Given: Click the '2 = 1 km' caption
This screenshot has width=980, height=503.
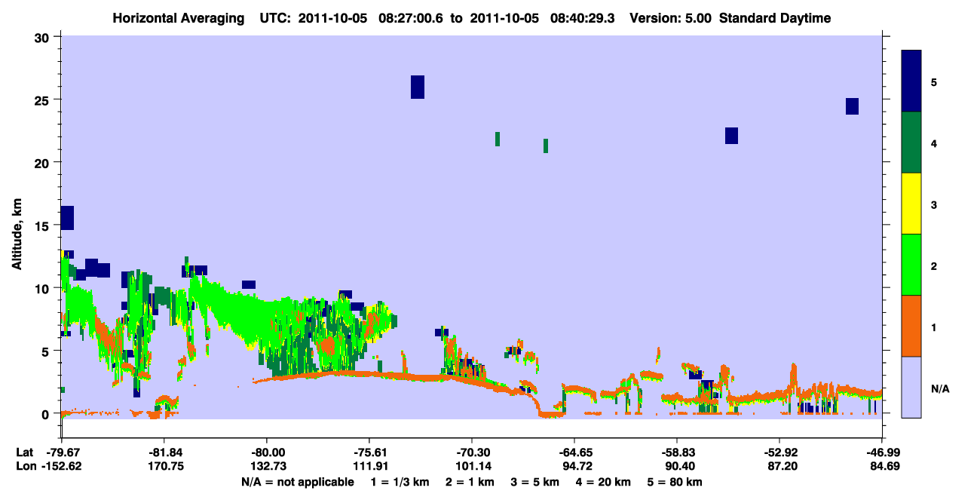Looking at the screenshot, I should click(472, 483).
